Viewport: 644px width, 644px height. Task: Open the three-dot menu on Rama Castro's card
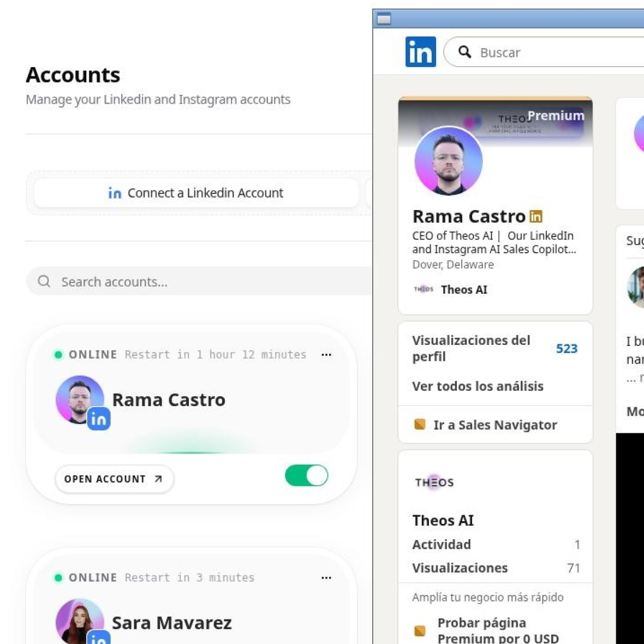click(x=326, y=354)
